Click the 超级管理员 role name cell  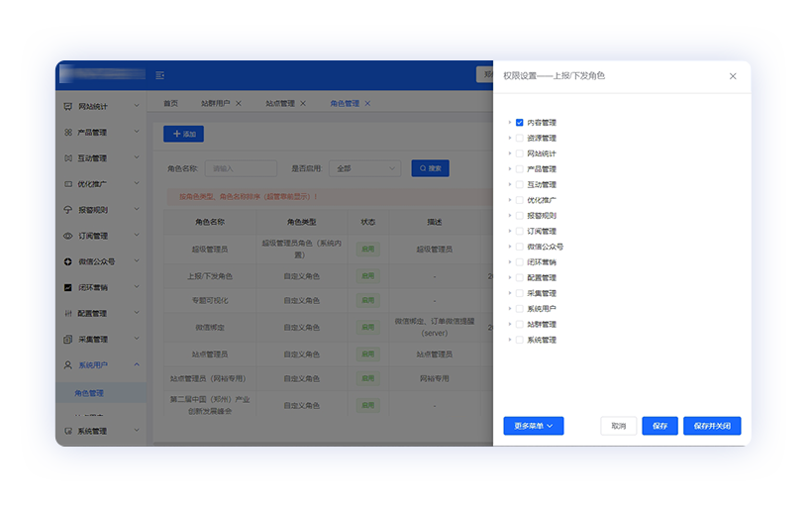(210, 250)
